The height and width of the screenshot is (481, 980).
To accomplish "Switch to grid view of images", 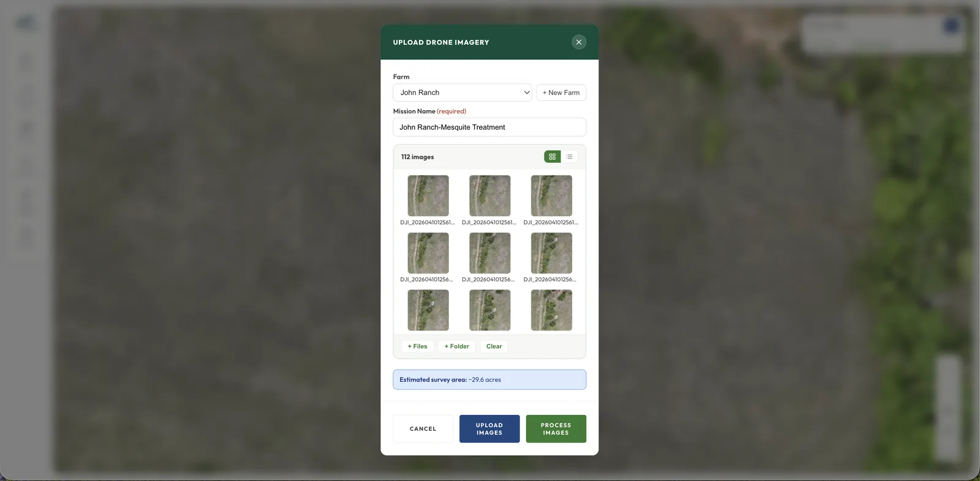I will tap(552, 157).
